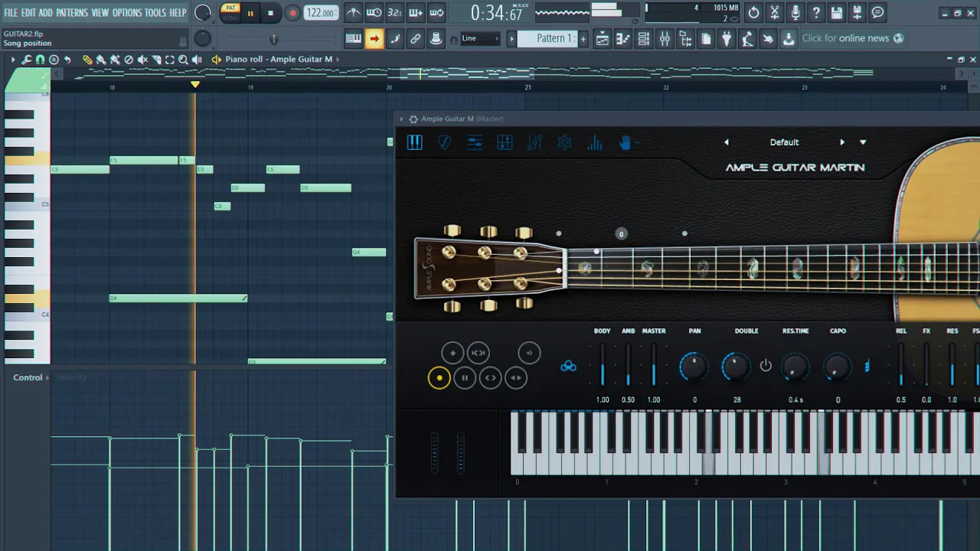Open the Ample Guitar mixer sliders icon
The image size is (980, 551).
pyautogui.click(x=534, y=142)
